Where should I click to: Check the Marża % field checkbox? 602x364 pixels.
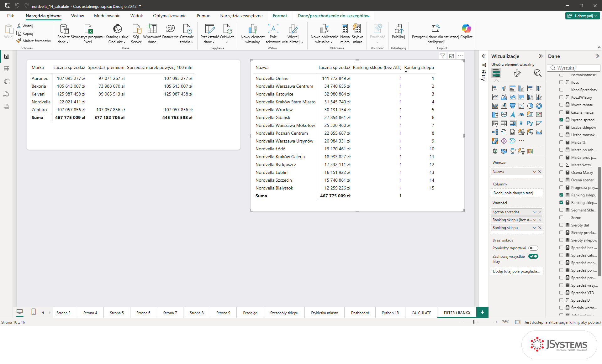[561, 143]
